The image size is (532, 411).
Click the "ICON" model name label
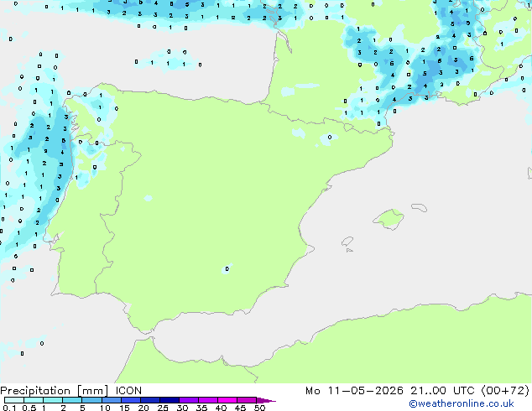tap(128, 391)
